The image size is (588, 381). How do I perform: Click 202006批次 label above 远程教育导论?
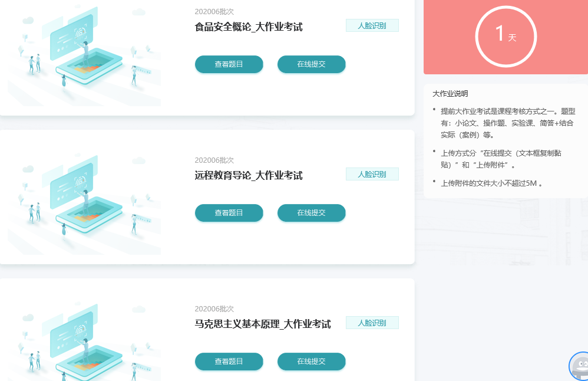214,160
